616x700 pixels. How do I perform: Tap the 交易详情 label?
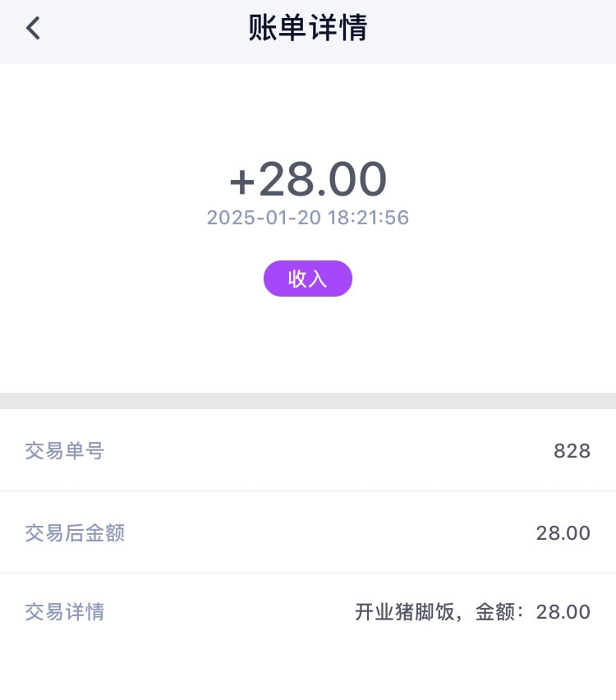(65, 612)
